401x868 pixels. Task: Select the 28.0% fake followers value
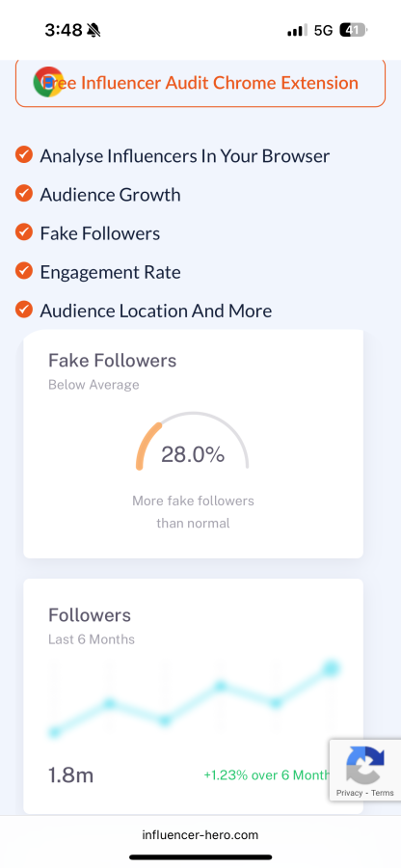[x=193, y=454]
